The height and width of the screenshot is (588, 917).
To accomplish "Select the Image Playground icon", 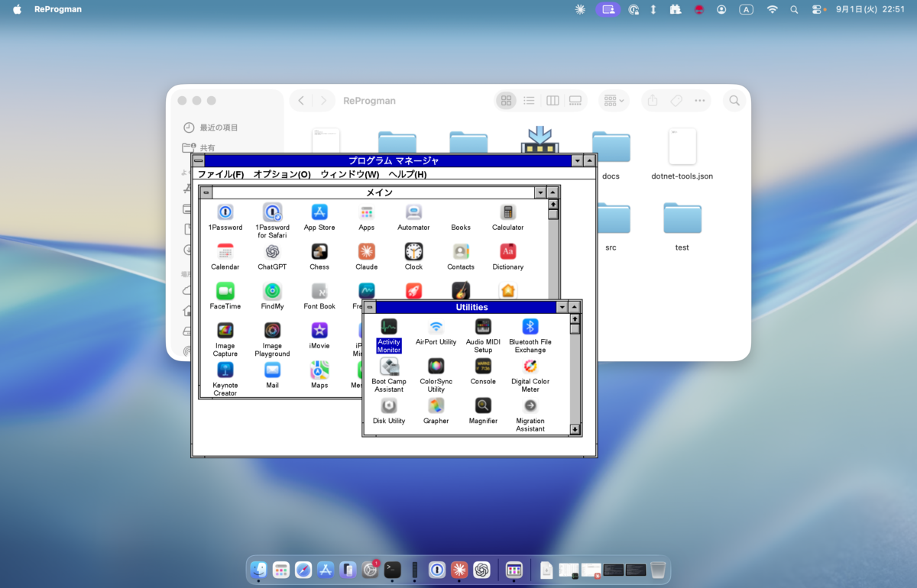I will click(272, 331).
